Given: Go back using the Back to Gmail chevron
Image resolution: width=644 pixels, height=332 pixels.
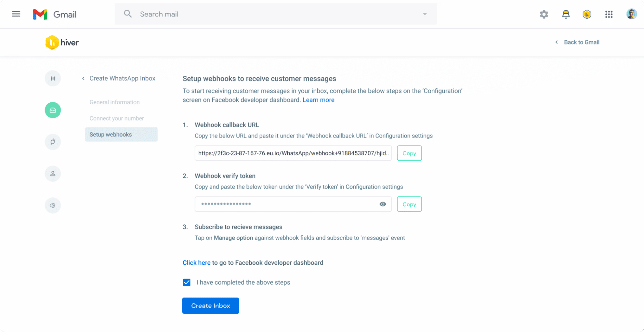Looking at the screenshot, I should (556, 42).
